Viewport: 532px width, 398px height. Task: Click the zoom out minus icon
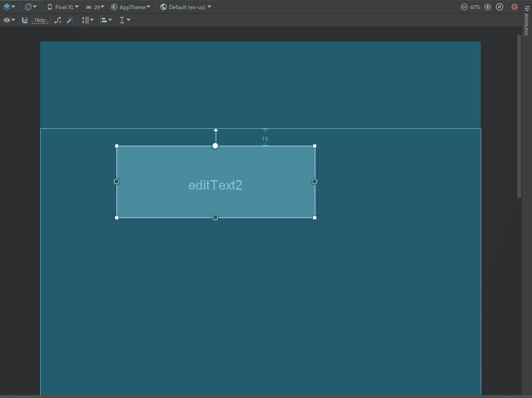(x=464, y=7)
